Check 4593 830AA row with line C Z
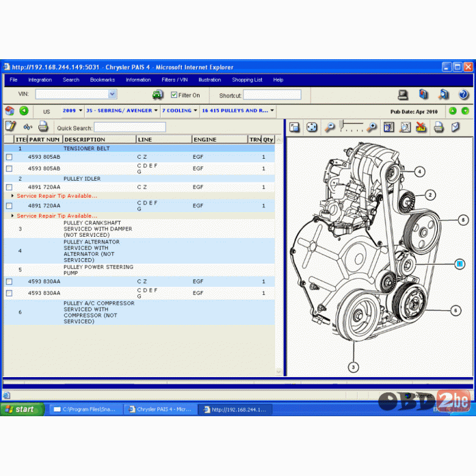476x476 pixels. (x=9, y=282)
